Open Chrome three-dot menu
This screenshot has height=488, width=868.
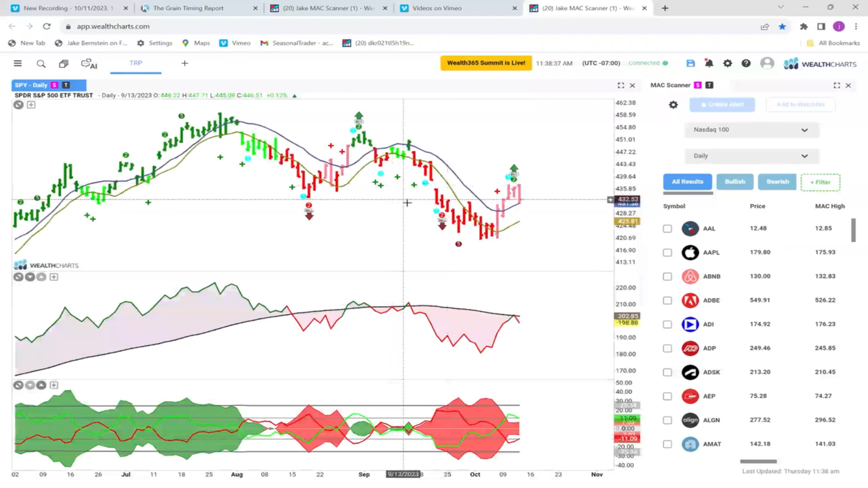(856, 27)
